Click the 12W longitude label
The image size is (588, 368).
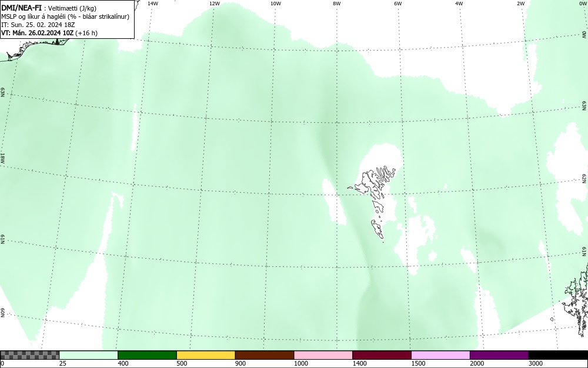click(214, 4)
